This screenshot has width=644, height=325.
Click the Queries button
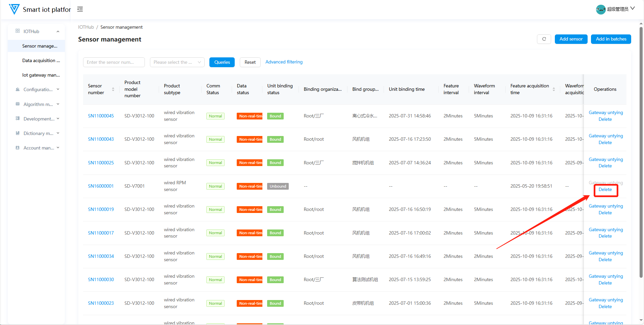(x=222, y=62)
